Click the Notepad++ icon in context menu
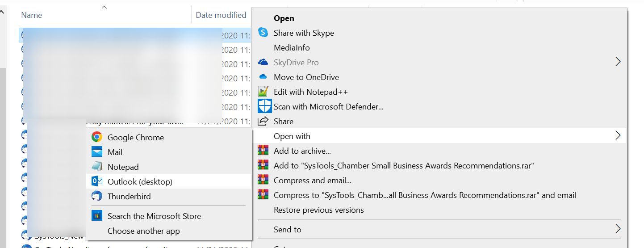This screenshot has height=248, width=644. (263, 92)
